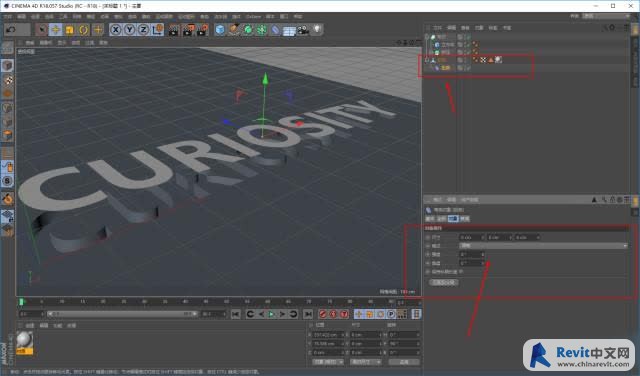Open the Camera objects icon
Screen dimensions: 640x376
tap(303, 30)
